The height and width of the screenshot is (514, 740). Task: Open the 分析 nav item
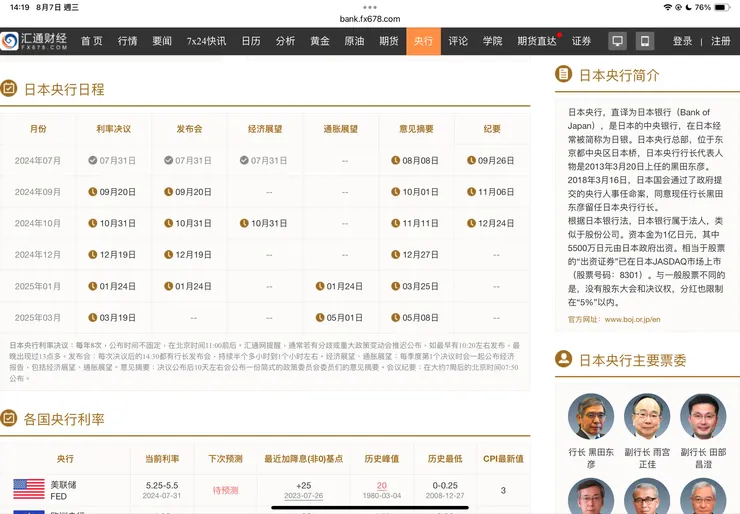coord(286,41)
